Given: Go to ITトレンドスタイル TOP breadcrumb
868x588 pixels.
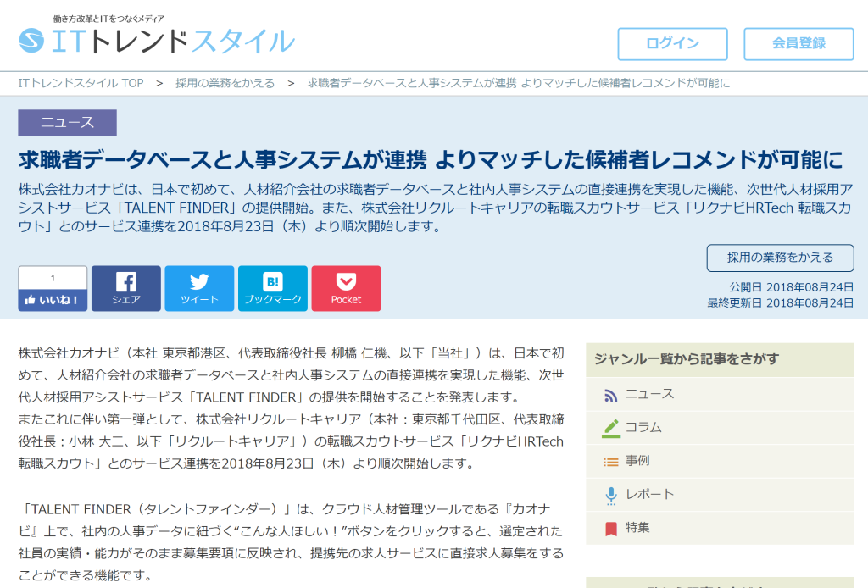Looking at the screenshot, I should click(81, 83).
